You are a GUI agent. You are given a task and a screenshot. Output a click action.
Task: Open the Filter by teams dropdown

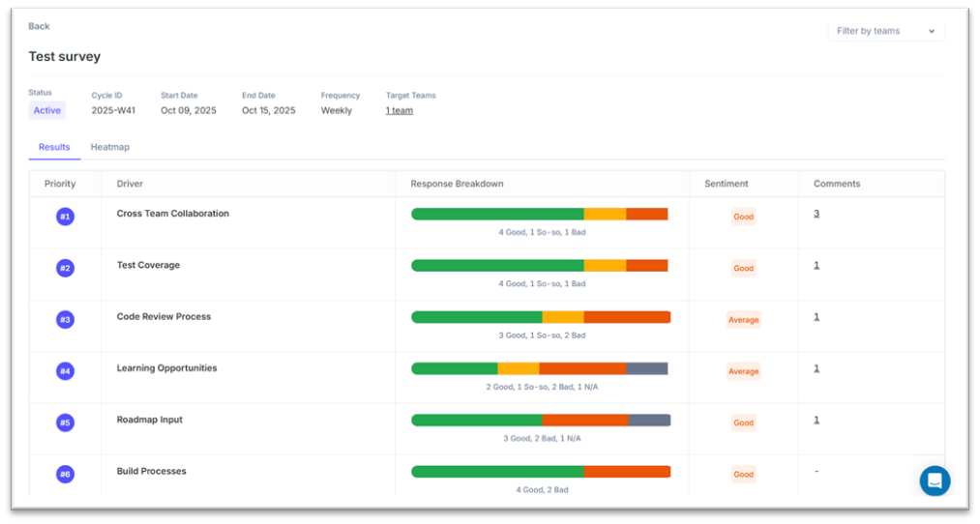coord(885,31)
